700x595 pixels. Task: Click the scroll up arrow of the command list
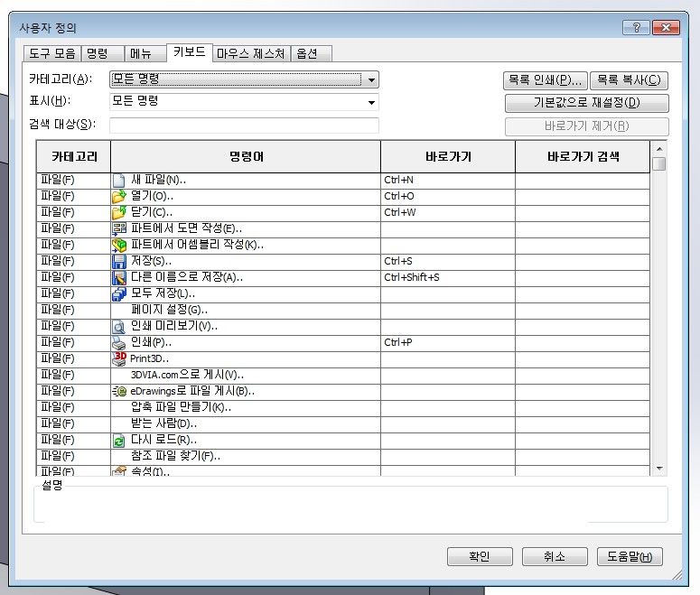659,149
